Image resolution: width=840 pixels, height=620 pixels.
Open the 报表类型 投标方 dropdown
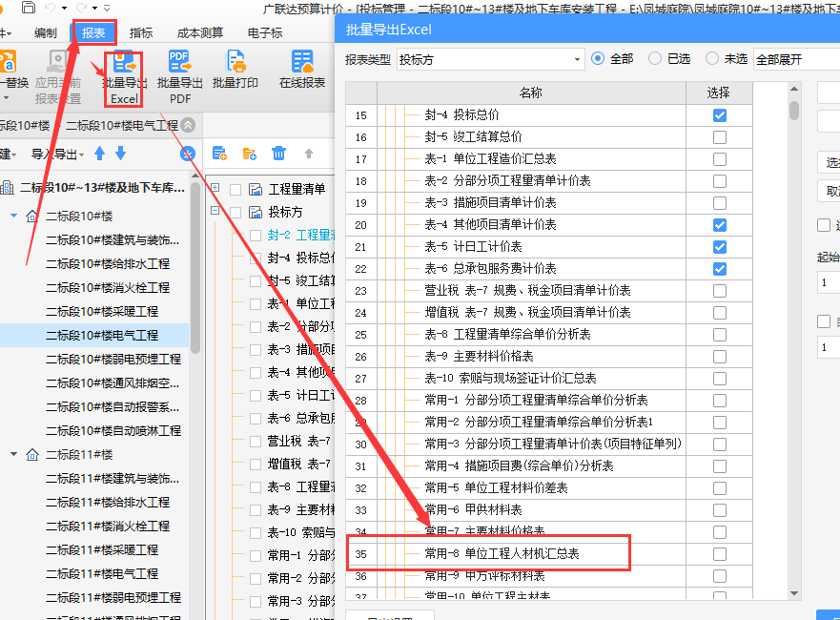491,59
